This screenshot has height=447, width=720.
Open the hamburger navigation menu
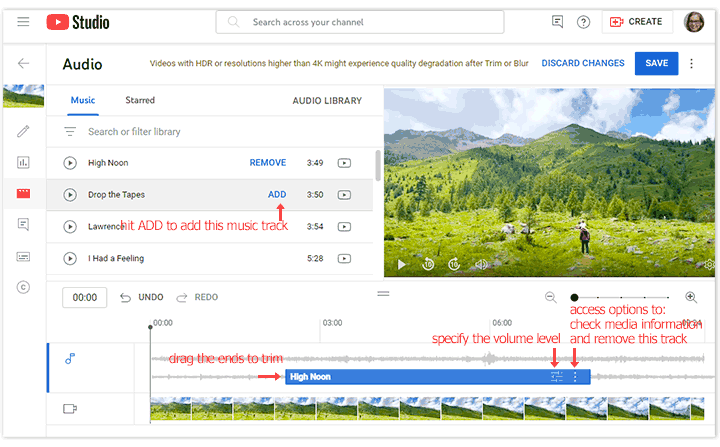click(x=23, y=22)
